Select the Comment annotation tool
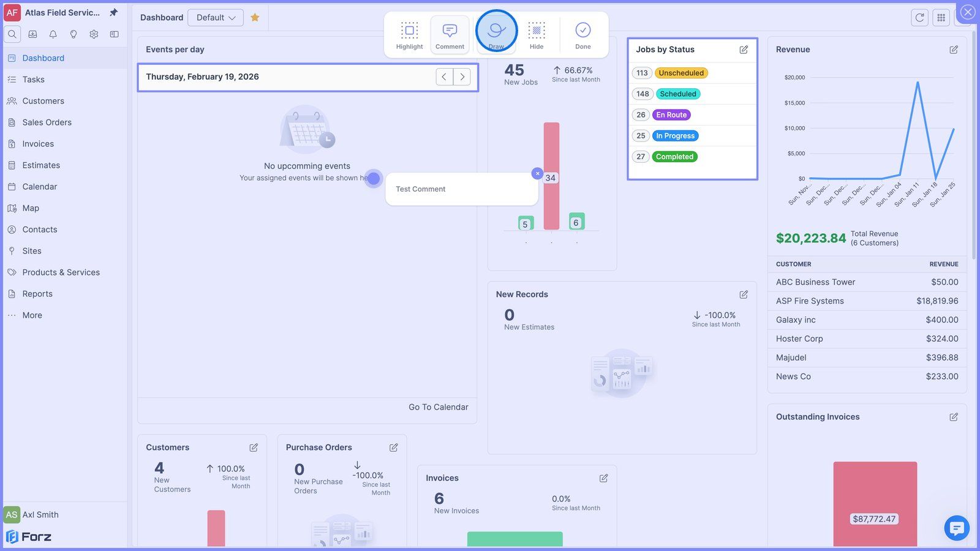Screen dimensions: 980x551 [450, 36]
